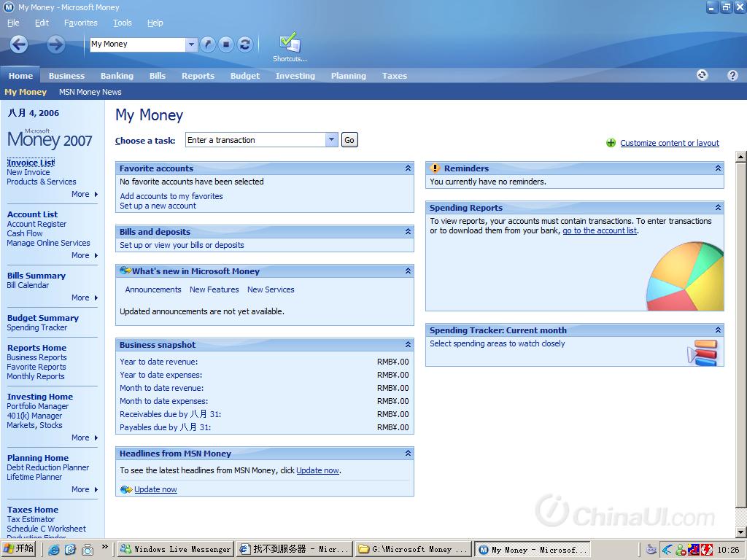Viewport: 747px width, 560px height.
Task: Collapse the Spending Tracker panel
Action: (718, 330)
